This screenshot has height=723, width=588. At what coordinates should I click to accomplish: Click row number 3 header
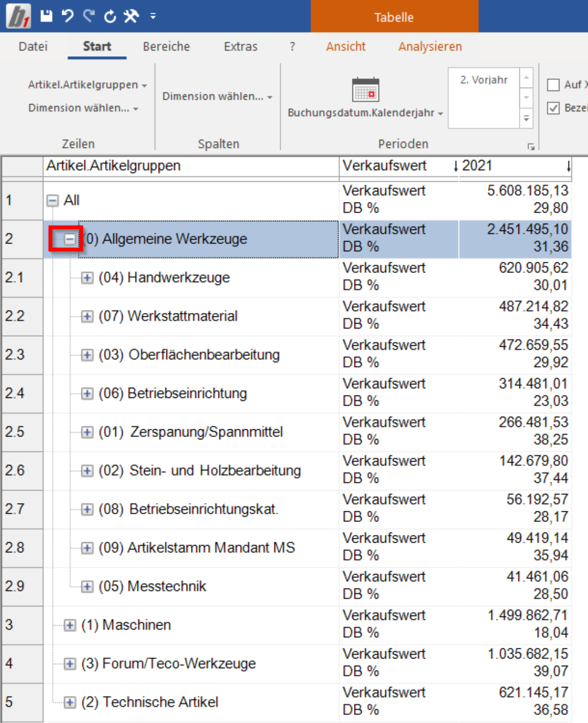pos(23,625)
